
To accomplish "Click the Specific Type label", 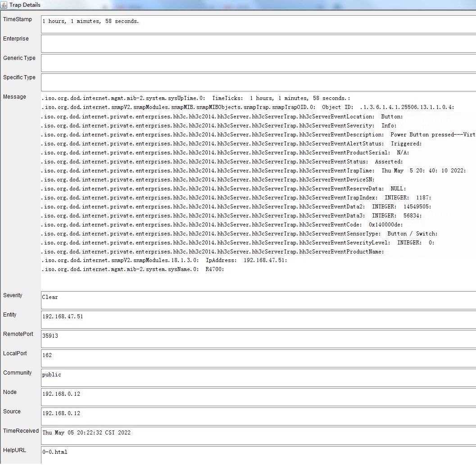I will 19,77.
